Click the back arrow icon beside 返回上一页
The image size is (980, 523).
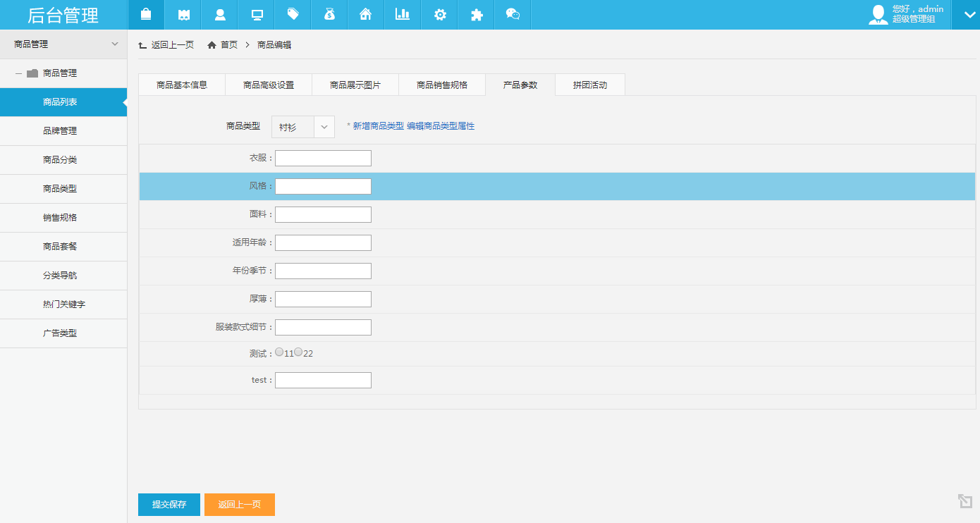tap(142, 45)
